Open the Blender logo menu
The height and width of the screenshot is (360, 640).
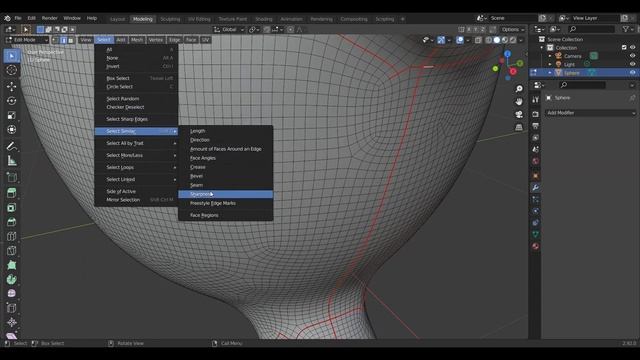[x=7, y=18]
